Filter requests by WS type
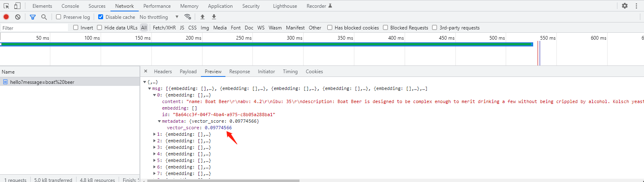Screen dimensions: 644x182 [261, 27]
